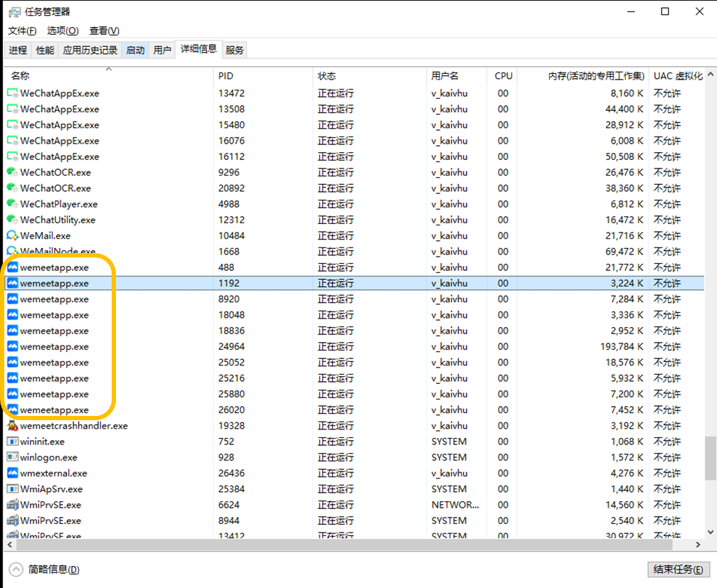Select WmiPrvSE.exe row with PID 8944
This screenshot has width=717, height=588.
point(354,520)
